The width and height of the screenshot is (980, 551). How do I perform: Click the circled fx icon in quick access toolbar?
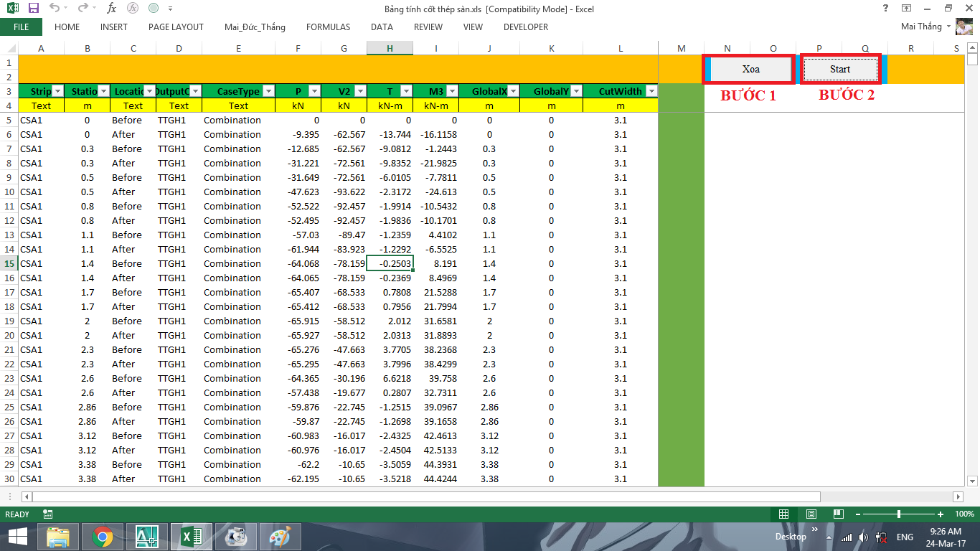(x=132, y=9)
